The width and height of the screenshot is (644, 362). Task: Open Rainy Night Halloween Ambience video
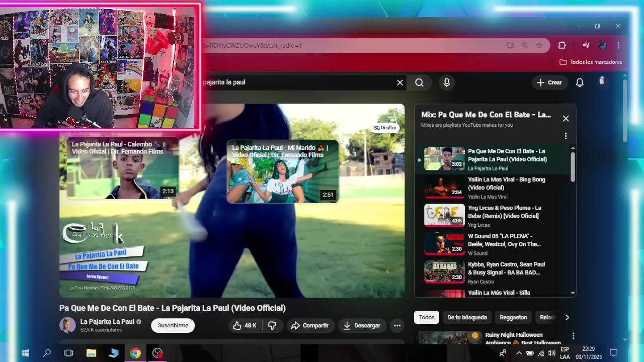point(523,339)
